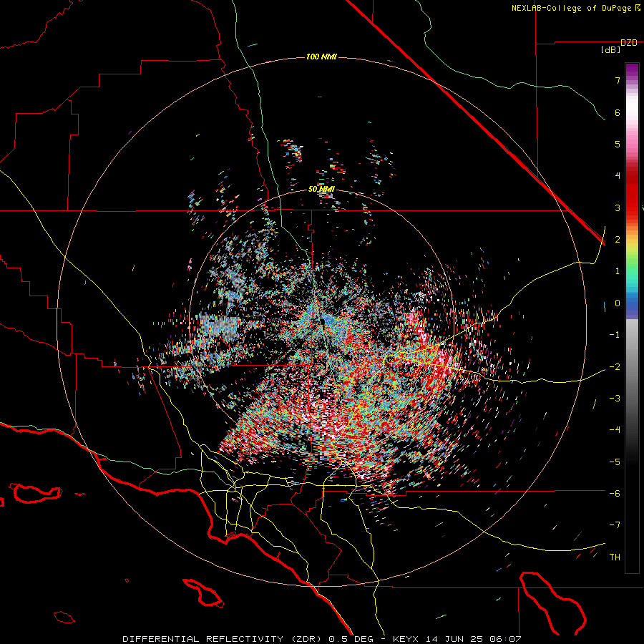The width and height of the screenshot is (644, 644).
Task: Click the 3 value on the scale
Action: pos(618,208)
